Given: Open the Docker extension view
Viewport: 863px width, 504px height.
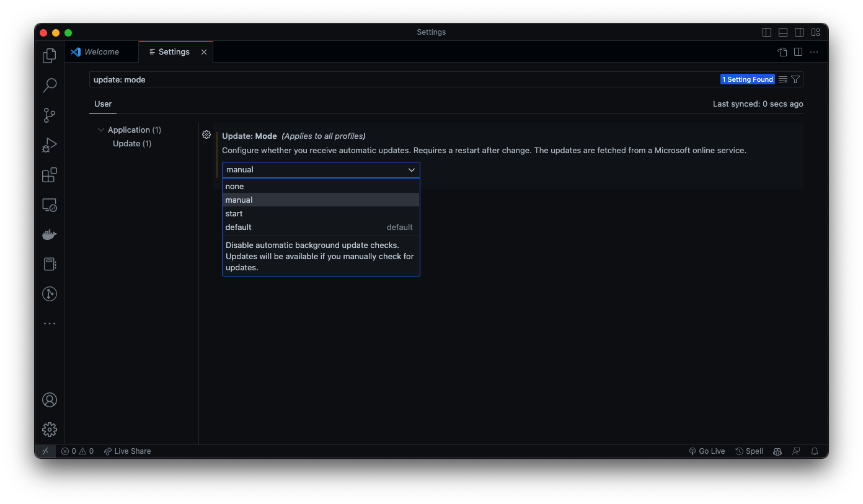Looking at the screenshot, I should [49, 234].
